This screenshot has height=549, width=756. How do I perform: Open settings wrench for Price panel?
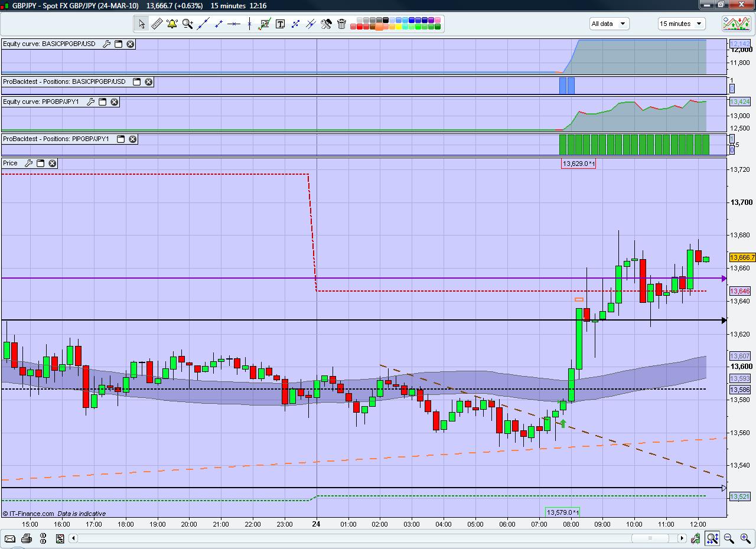pos(28,164)
